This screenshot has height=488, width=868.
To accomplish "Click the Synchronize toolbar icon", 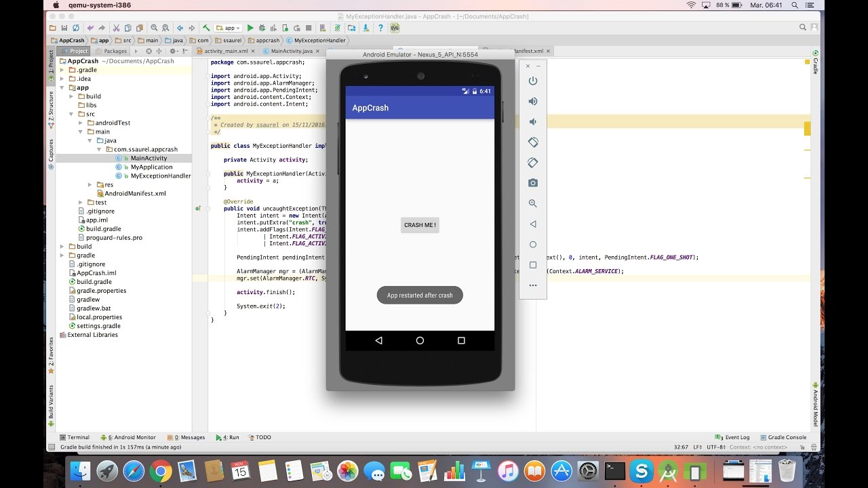I will 76,28.
